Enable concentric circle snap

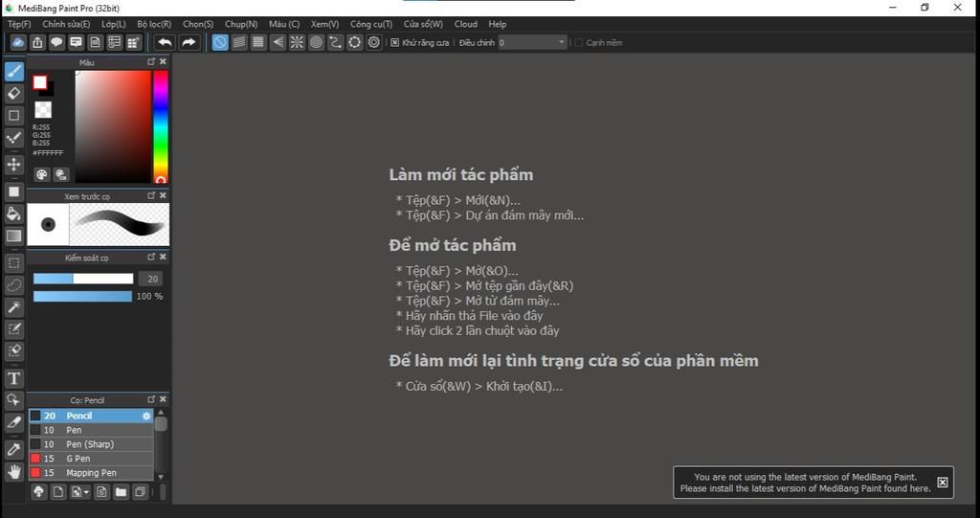(x=316, y=42)
